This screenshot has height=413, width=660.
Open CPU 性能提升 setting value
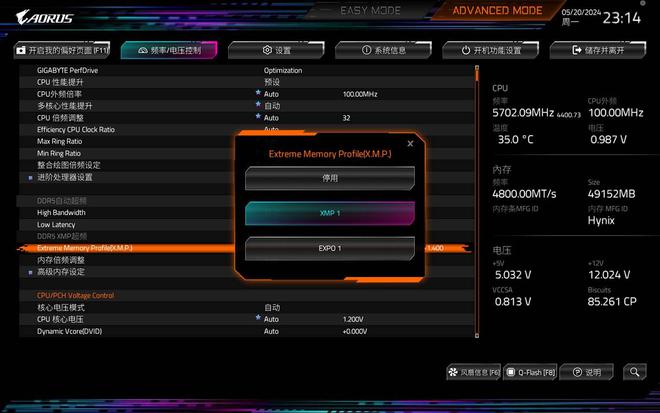coord(272,82)
